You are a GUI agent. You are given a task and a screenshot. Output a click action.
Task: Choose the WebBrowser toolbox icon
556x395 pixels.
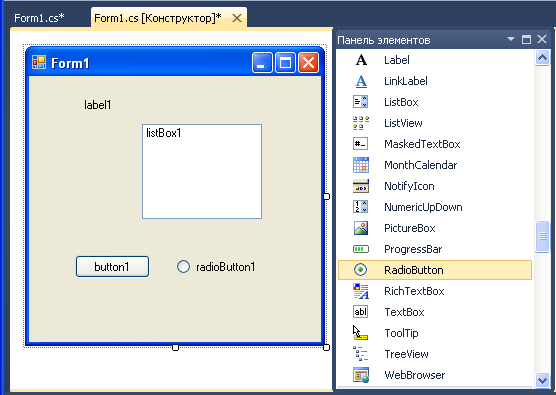coord(361,375)
